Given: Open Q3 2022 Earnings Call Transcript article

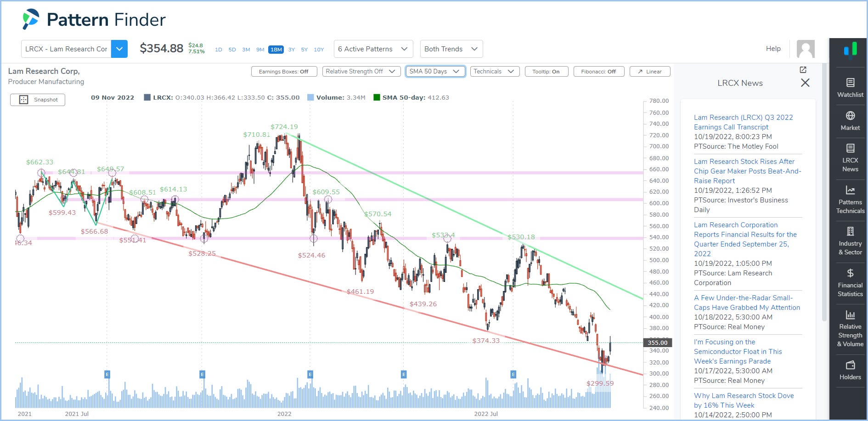Looking at the screenshot, I should click(743, 122).
